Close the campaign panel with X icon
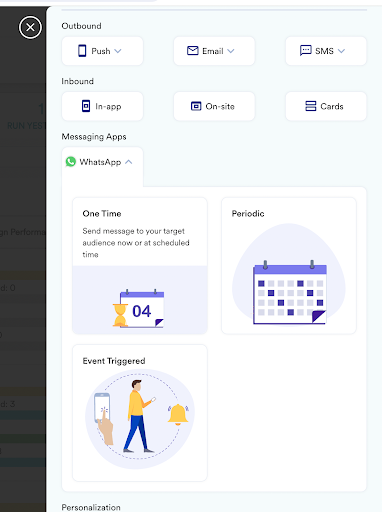Image resolution: width=382 pixels, height=512 pixels. (x=30, y=27)
